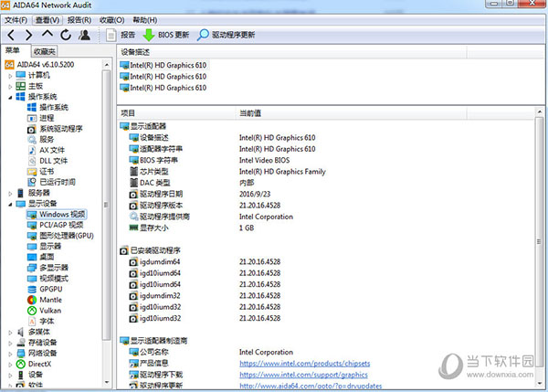Select 多显示器 in the tree
Screen dimensions: 548x392
point(47,268)
